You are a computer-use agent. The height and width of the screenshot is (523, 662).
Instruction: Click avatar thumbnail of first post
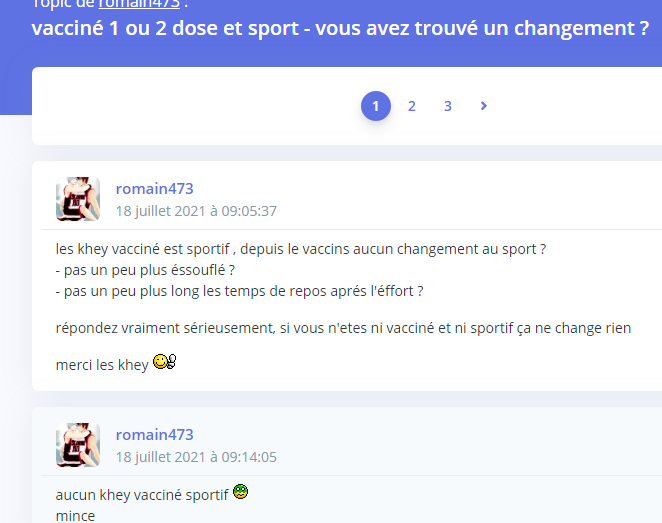pos(78,199)
